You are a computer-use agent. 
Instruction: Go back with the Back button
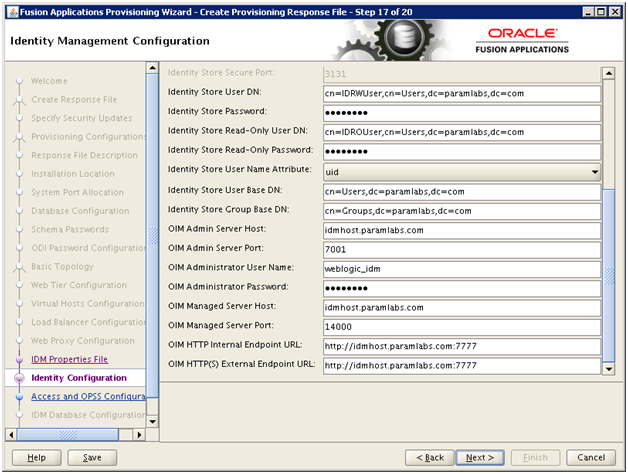(430, 457)
